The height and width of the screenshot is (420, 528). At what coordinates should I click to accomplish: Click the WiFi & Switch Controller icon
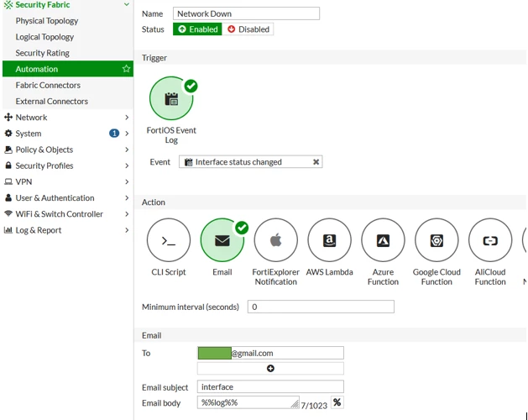8,213
